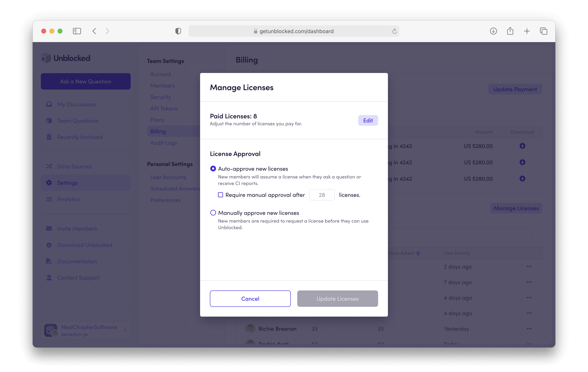Open more options for Richie Bresnan row
The width and height of the screenshot is (588, 372).
pos(529,329)
